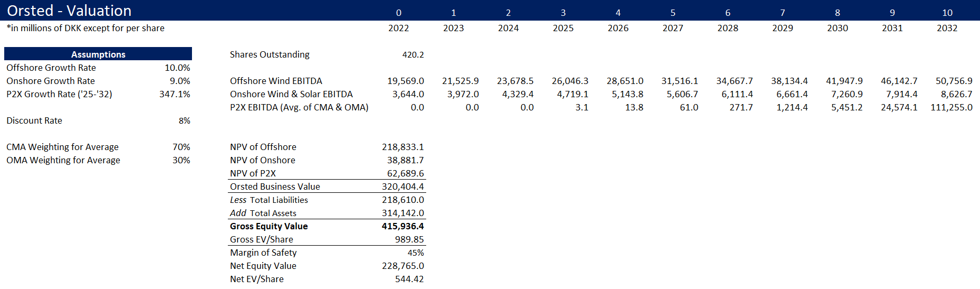The image size is (980, 289).
Task: Select Offshore EBITDA value 31,516.1
Action: pyautogui.click(x=680, y=81)
